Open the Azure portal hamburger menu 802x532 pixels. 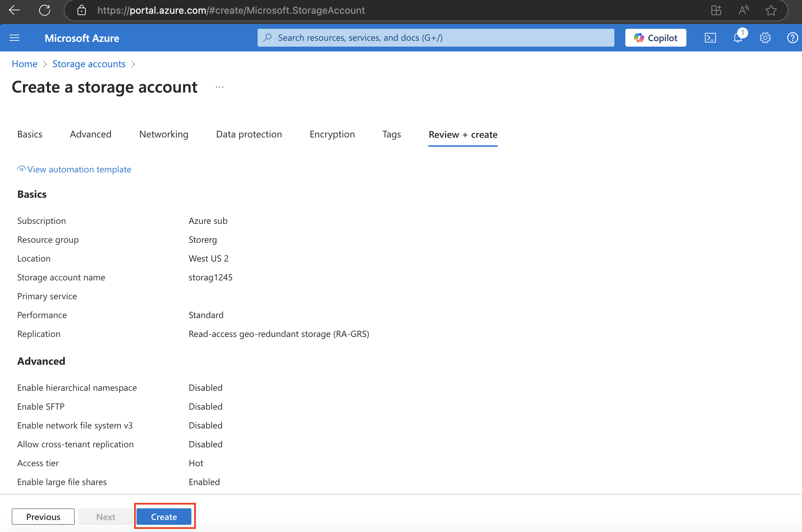tap(14, 38)
